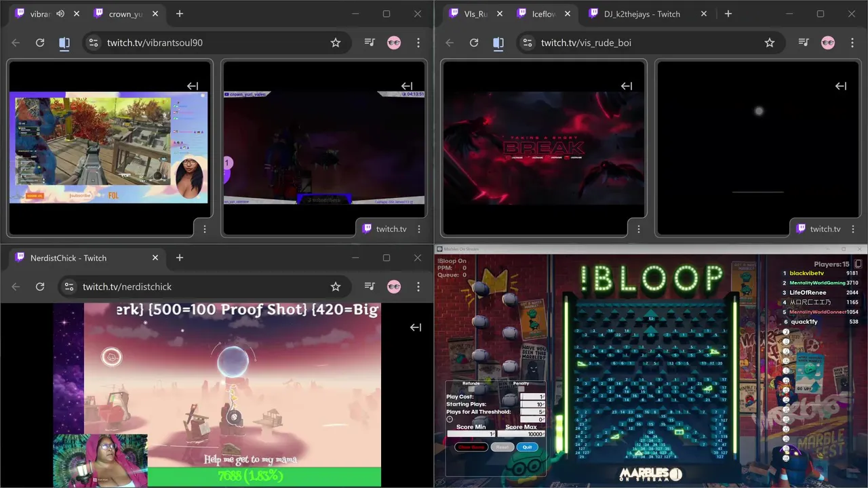The image size is (868, 488).
Task: Click the timer value field showing 0
Action: click(x=532, y=420)
